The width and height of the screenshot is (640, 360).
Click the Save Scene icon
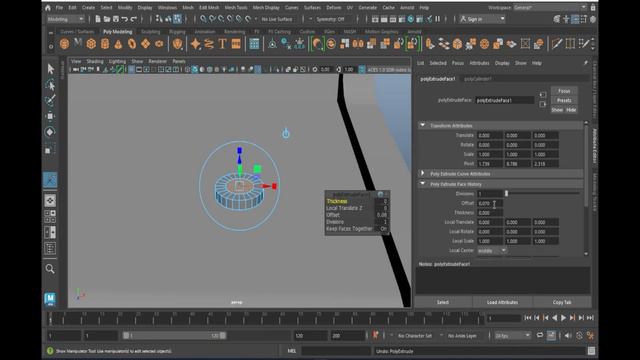pos(116,19)
